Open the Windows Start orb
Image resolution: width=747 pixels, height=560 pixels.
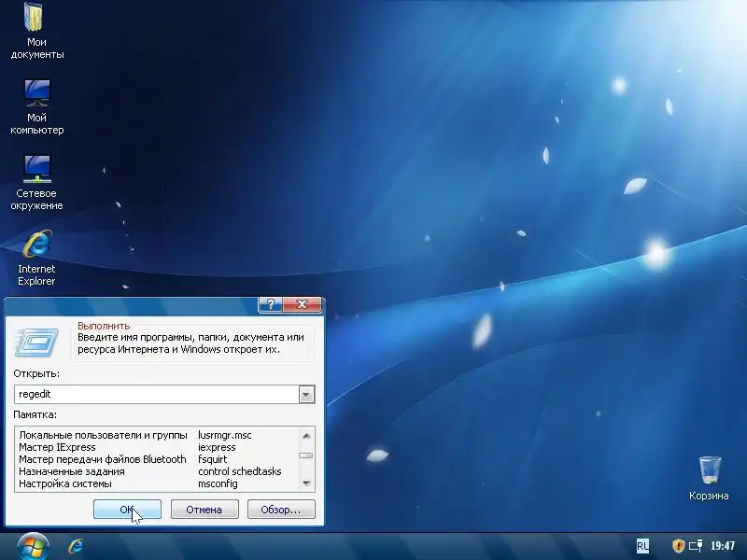[33, 547]
